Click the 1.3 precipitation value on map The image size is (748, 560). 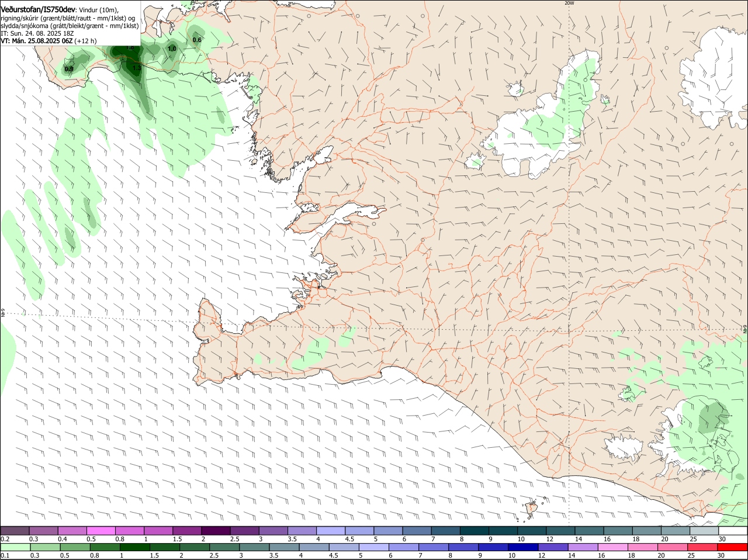[137, 68]
